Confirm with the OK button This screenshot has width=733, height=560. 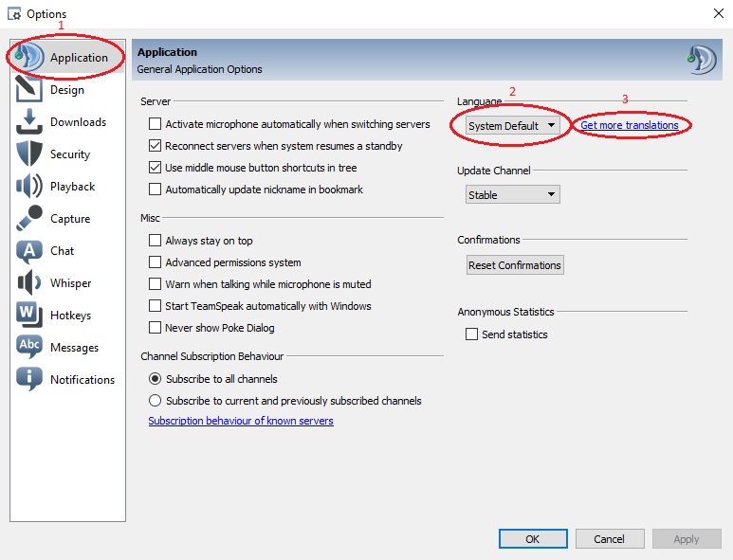pos(533,539)
